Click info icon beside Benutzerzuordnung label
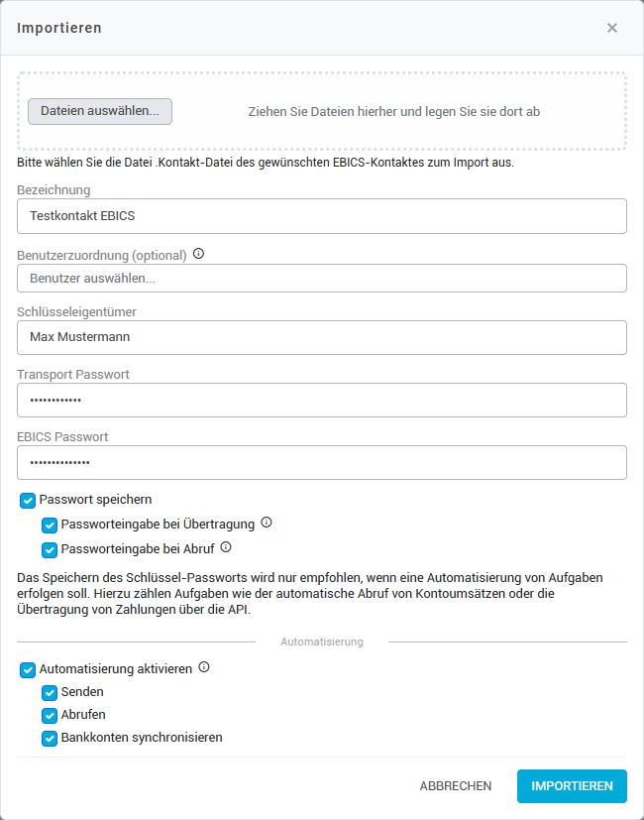Screen dimensions: 644x820 coord(198,254)
